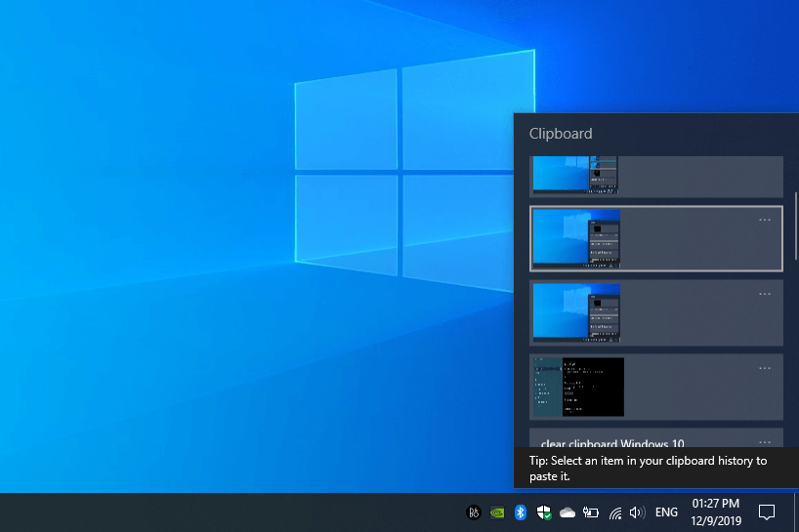Open Windows Security shield icon
This screenshot has height=532, width=799.
pyautogui.click(x=544, y=512)
